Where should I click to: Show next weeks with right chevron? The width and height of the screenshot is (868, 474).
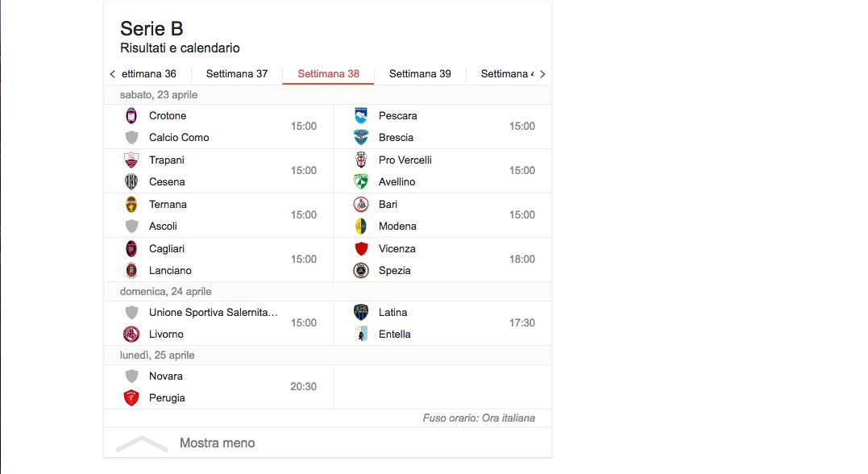pyautogui.click(x=542, y=74)
